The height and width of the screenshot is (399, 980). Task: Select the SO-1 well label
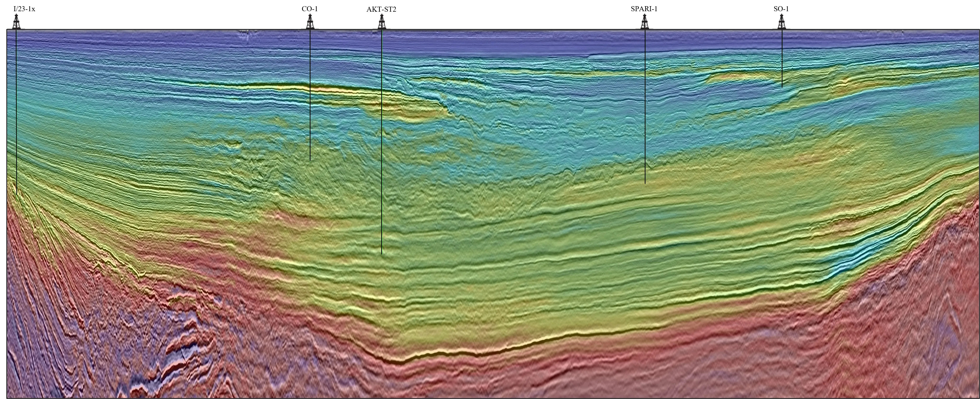(781, 9)
